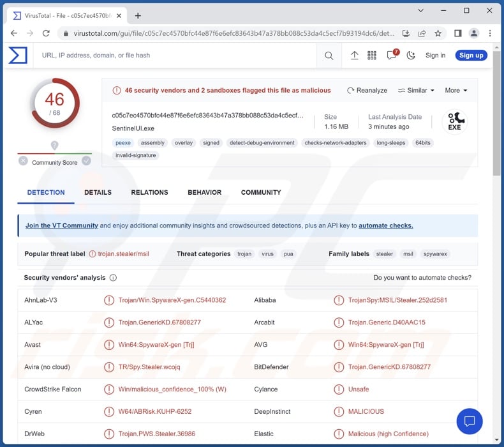
Task: Click the browser forward arrow
Action: (x=30, y=33)
